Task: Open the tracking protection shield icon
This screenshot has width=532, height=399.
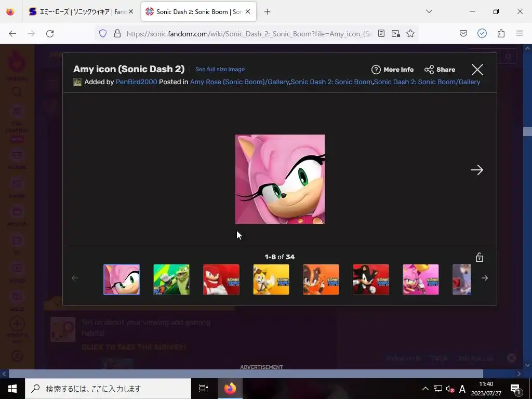Action: pyautogui.click(x=103, y=33)
